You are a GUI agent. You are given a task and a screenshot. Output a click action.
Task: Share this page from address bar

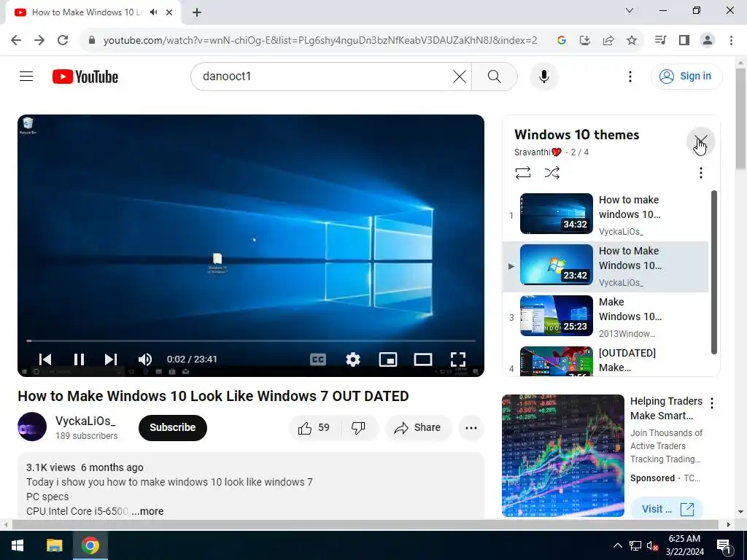[x=608, y=41]
